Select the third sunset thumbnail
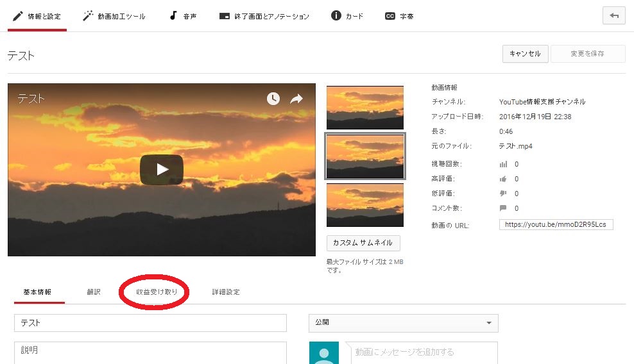Viewport: 634px width, 364px height. 365,205
